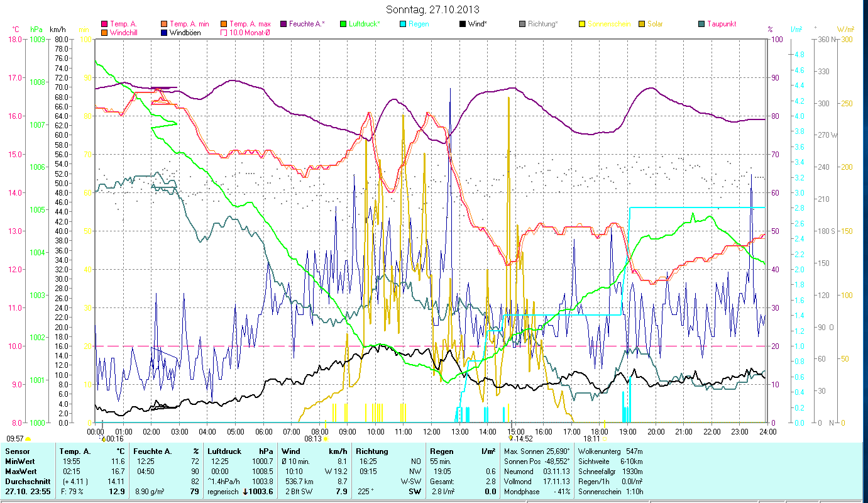The width and height of the screenshot is (868, 503).
Task: Select the Windböen legend label
Action: [185, 32]
